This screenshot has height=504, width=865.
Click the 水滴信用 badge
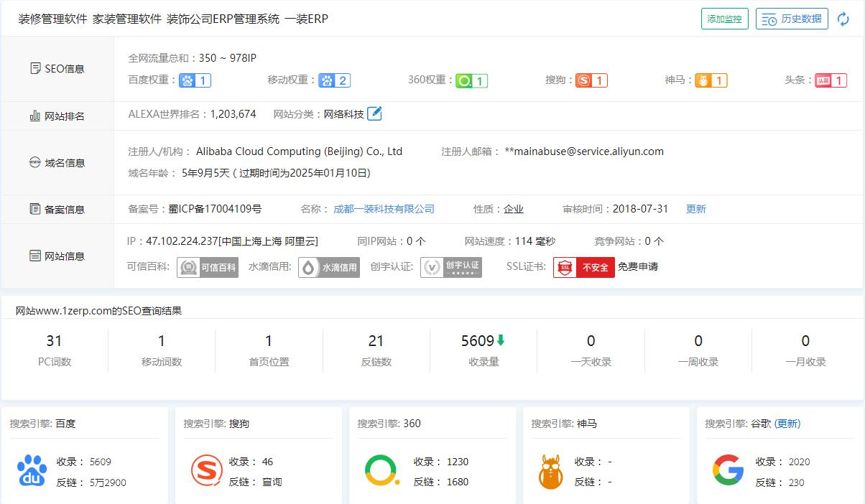(x=329, y=267)
